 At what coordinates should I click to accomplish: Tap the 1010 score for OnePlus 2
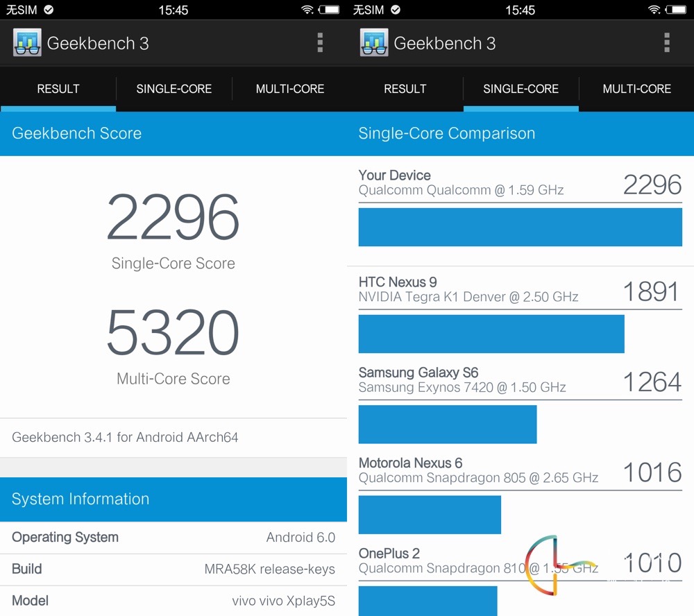(x=652, y=563)
